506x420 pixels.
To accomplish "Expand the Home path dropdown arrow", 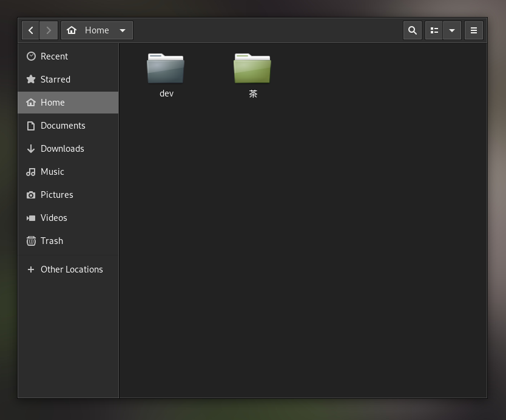I will (123, 30).
